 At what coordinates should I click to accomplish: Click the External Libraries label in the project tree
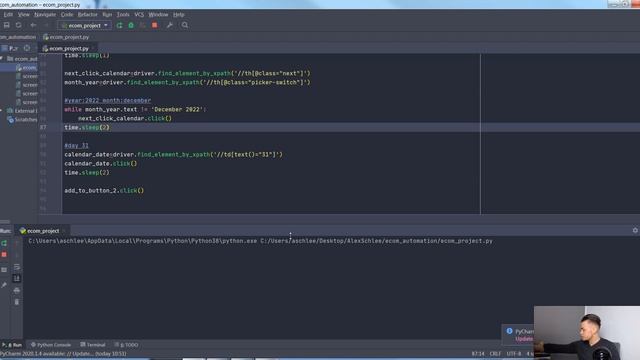point(26,111)
